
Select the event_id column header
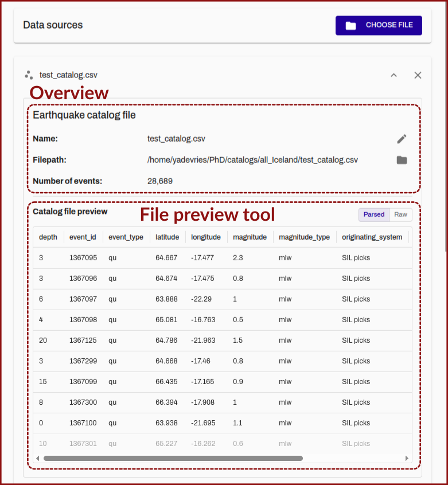pyautogui.click(x=83, y=237)
